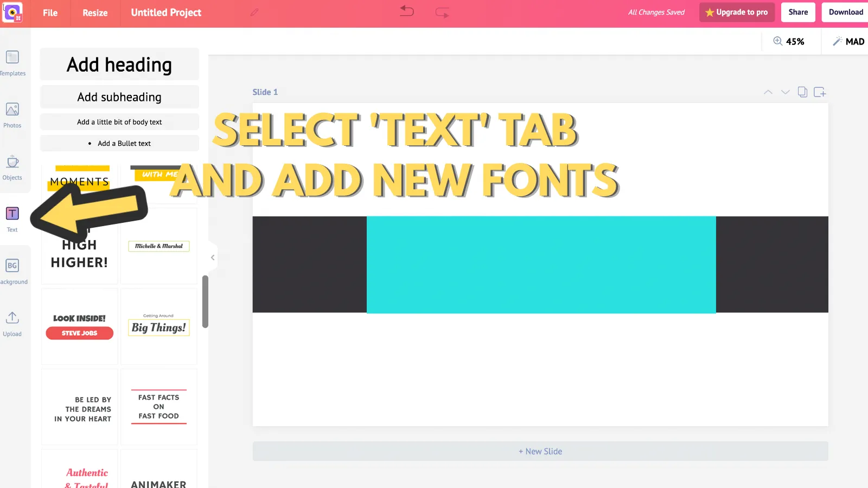The height and width of the screenshot is (488, 868).
Task: Open the Resize menu
Action: tap(95, 12)
